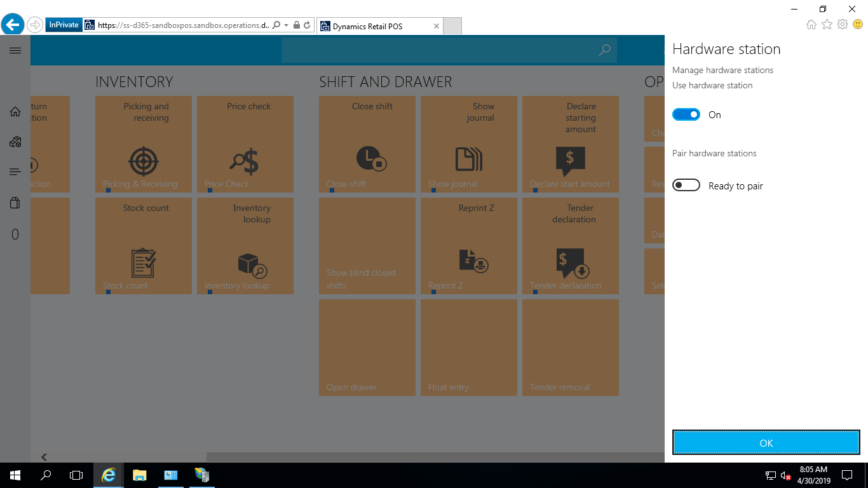The image size is (868, 488).
Task: Open the shopping bag cart icon
Action: click(15, 203)
